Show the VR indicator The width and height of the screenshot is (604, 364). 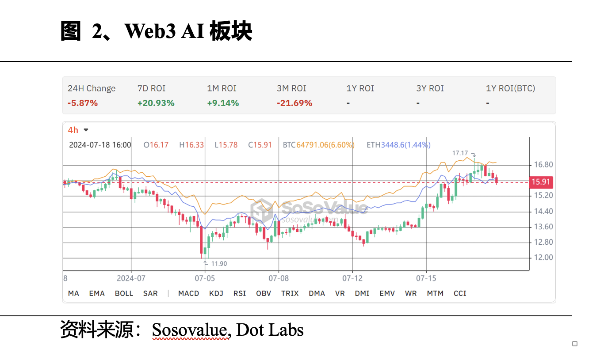(x=340, y=293)
